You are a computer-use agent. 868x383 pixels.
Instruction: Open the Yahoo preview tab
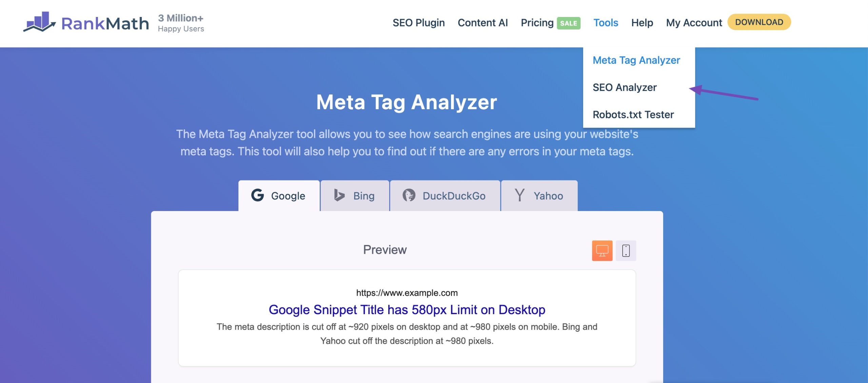pyautogui.click(x=539, y=196)
